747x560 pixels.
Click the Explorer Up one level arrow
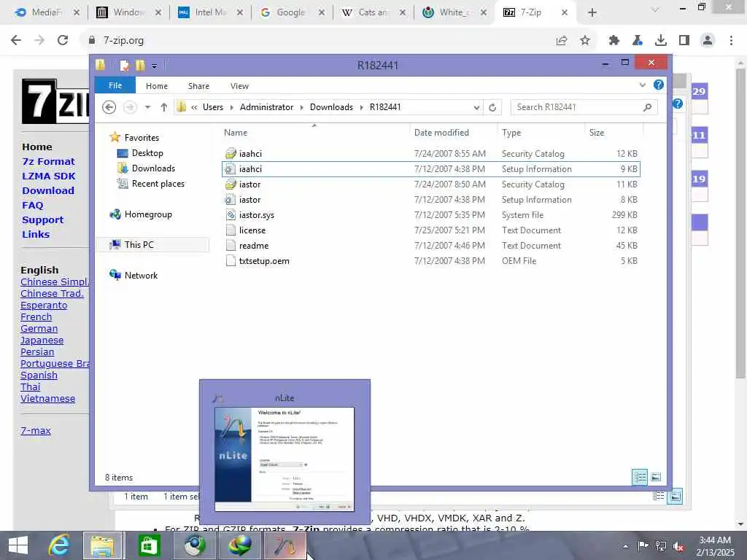point(164,107)
